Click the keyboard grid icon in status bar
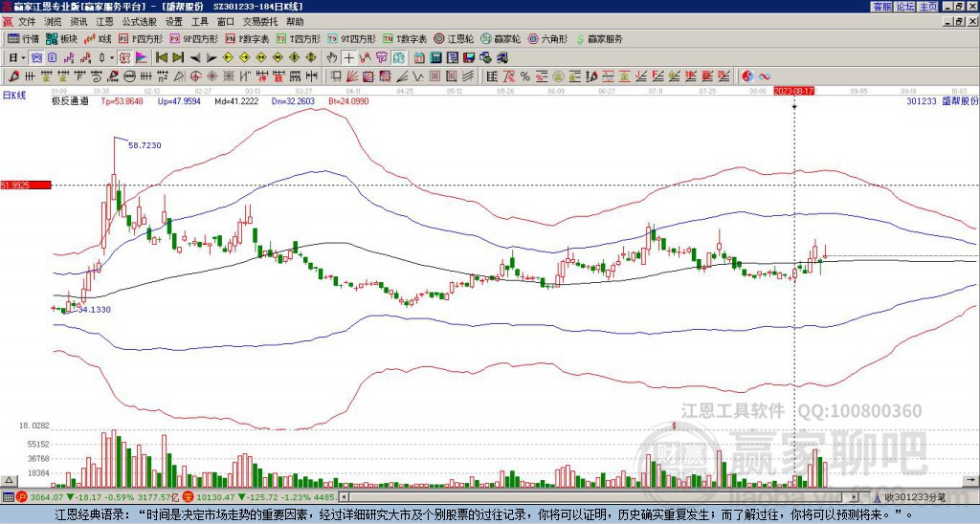 click(x=8, y=497)
